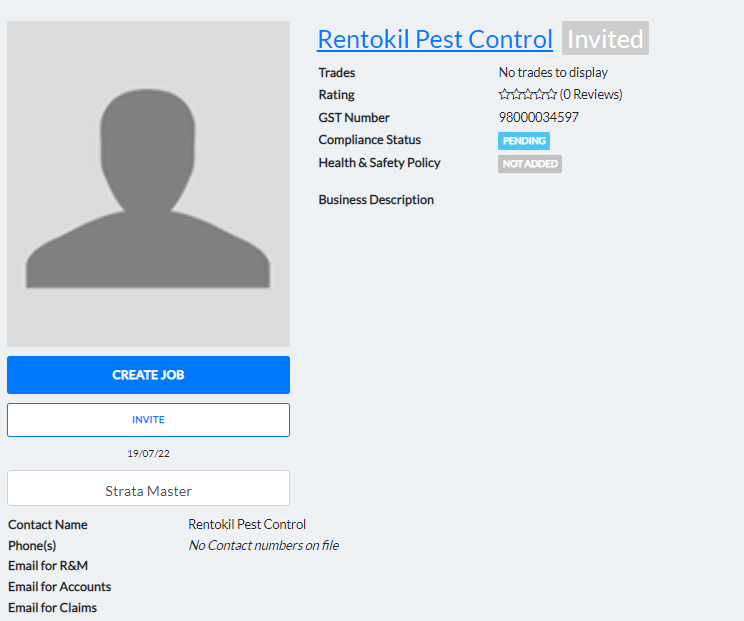Click the Email for Accounts label
744x621 pixels.
[60, 587]
